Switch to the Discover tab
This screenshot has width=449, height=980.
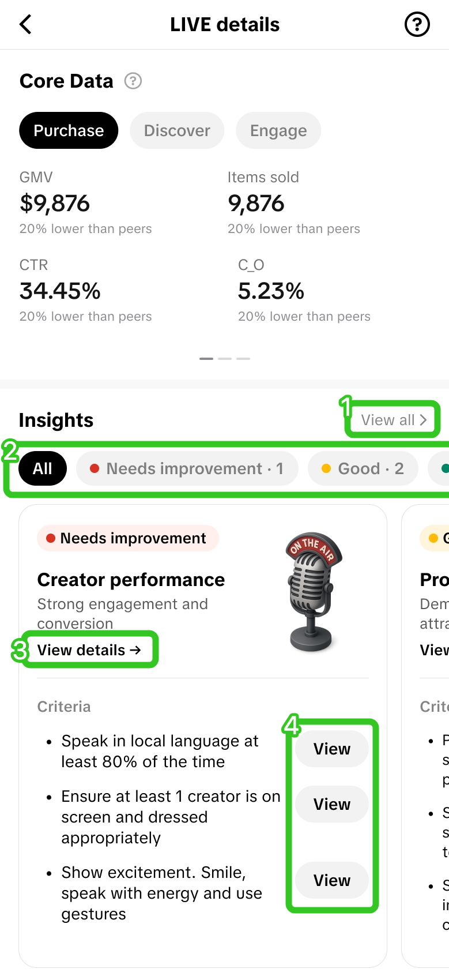(x=177, y=130)
